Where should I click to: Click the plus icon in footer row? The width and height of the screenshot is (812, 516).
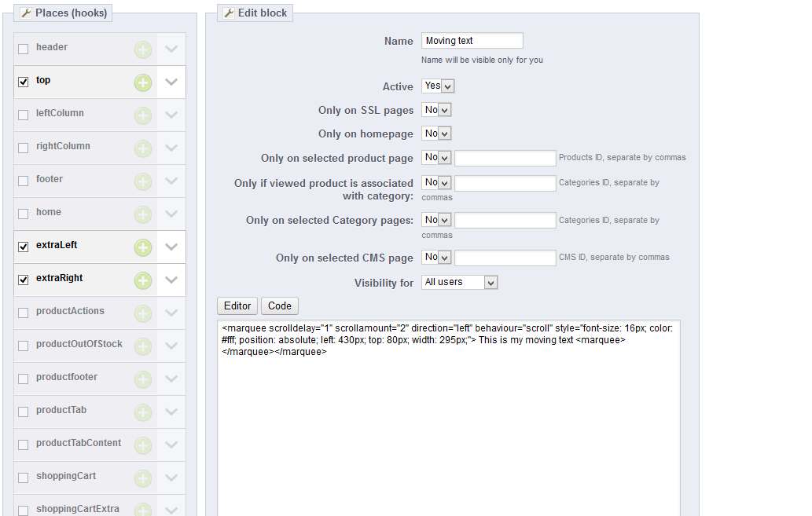(143, 181)
